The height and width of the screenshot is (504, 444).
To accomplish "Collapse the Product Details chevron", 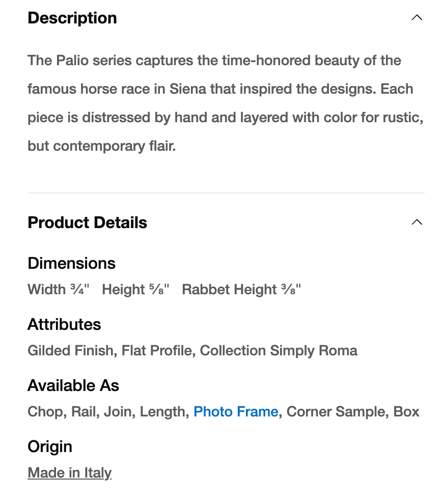I will (x=417, y=222).
